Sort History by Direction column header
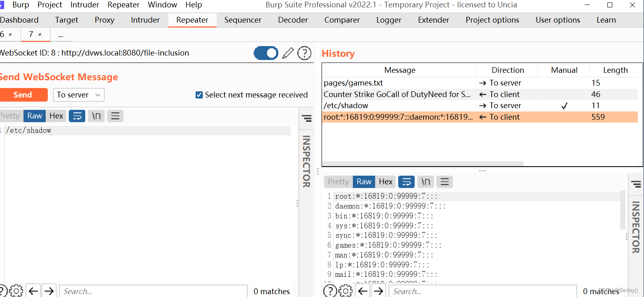Viewport: 644px width, 297px height. [507, 70]
